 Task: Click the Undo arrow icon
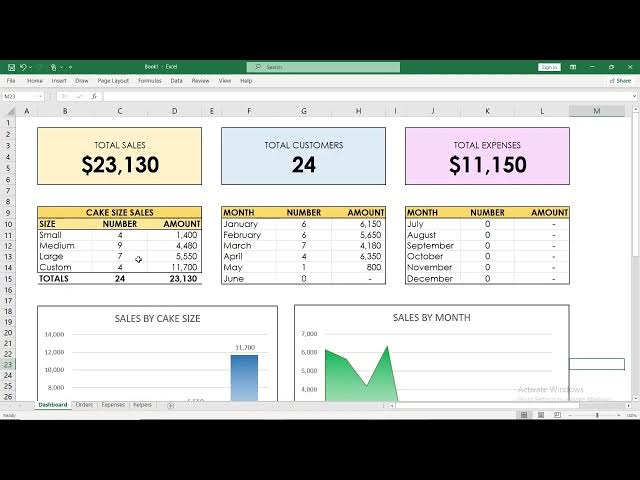[x=22, y=67]
